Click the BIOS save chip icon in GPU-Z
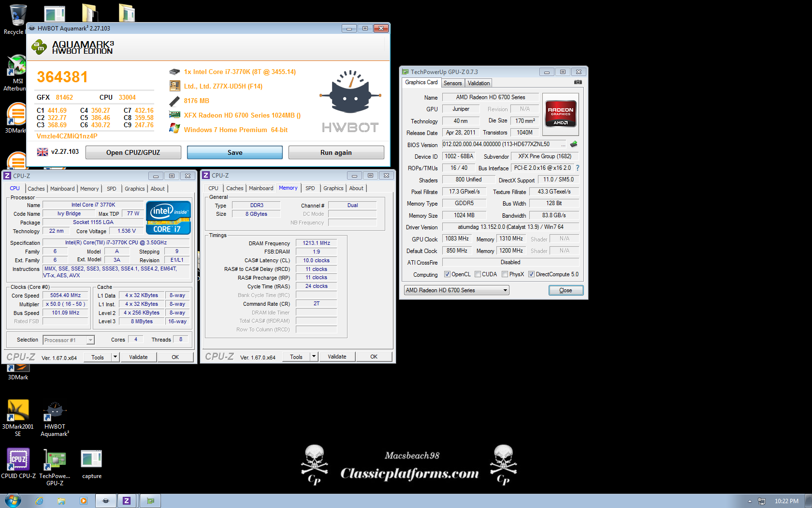Viewport: 812px width, 508px height. point(574,144)
